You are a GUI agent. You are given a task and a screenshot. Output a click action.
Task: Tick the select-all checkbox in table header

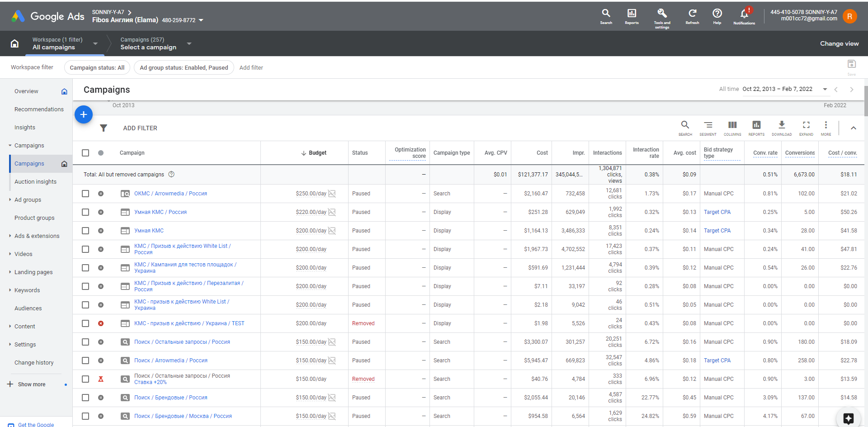(x=85, y=153)
